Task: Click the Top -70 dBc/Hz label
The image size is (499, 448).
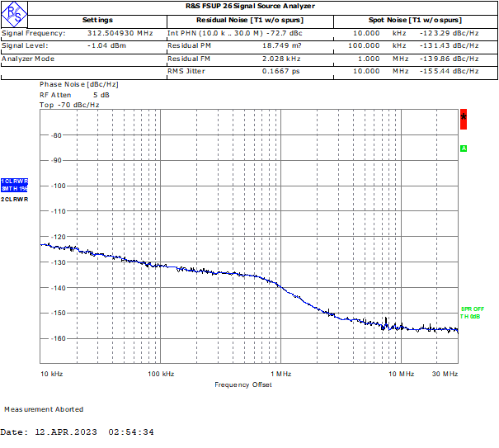Action: (69, 105)
